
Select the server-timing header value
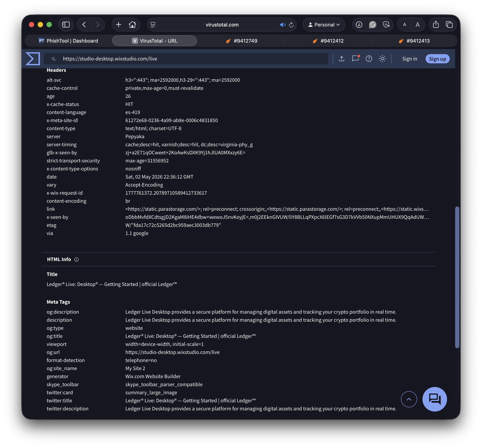(x=189, y=145)
